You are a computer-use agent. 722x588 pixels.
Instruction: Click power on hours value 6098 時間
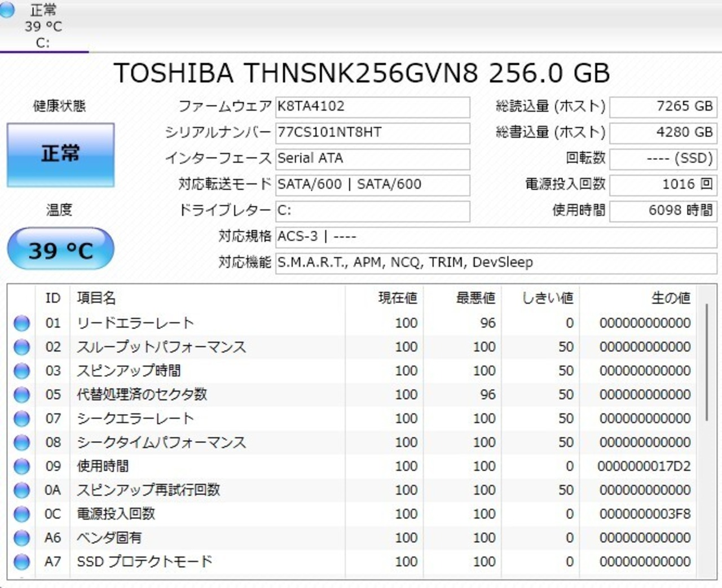point(663,210)
